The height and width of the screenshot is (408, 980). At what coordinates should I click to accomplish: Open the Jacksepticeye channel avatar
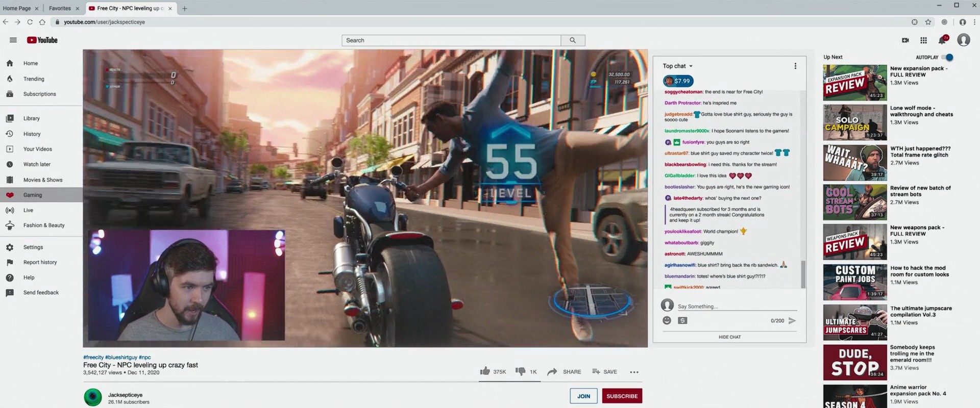93,397
